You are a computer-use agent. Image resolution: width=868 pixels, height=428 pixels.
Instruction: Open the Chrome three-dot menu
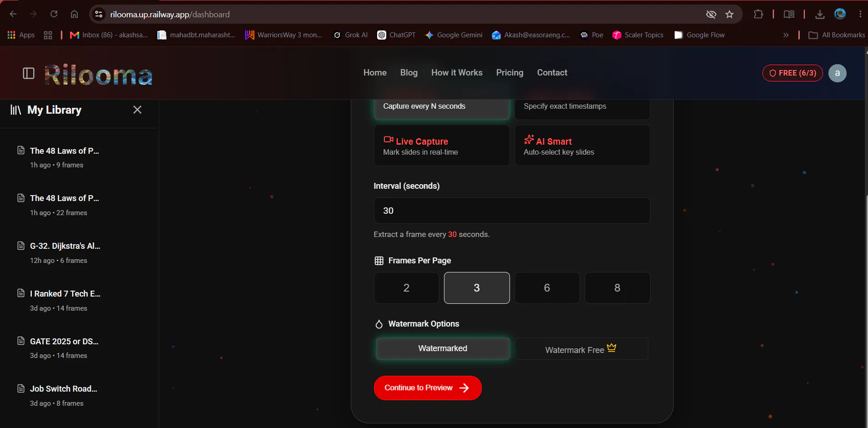click(x=860, y=14)
